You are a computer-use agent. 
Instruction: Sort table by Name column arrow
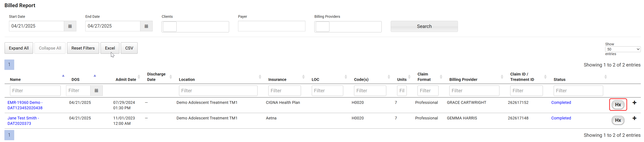[x=63, y=76]
